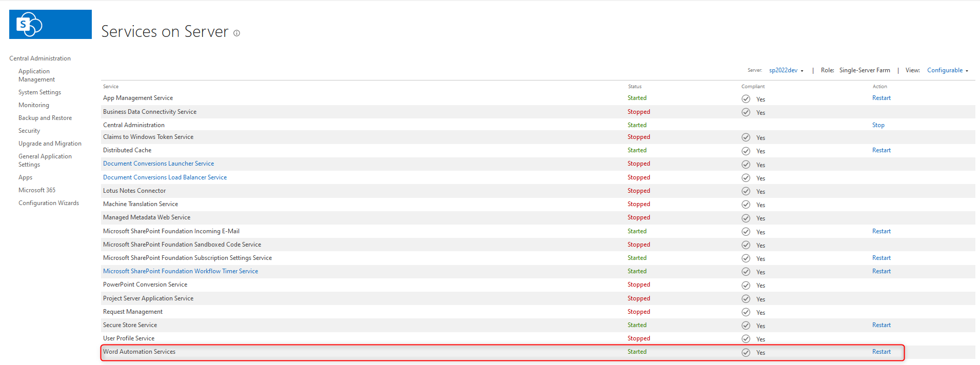980x365 pixels.
Task: Restart Word Automation Services
Action: coord(882,352)
